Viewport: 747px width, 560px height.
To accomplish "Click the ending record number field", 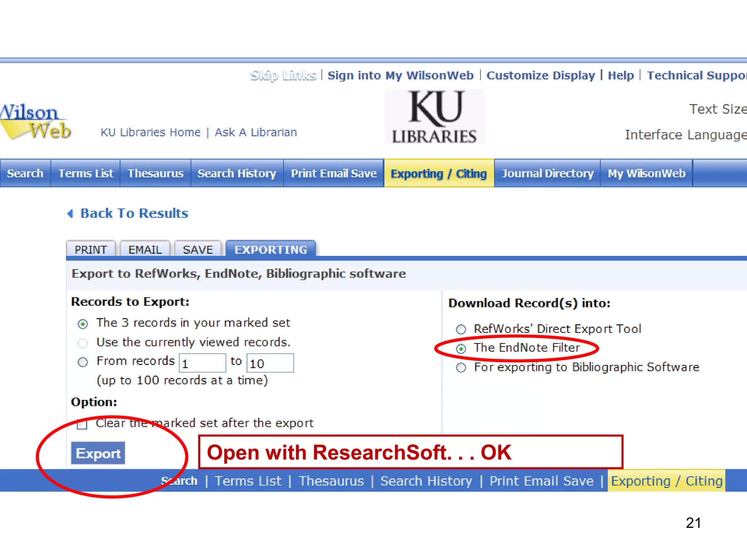I will tap(270, 363).
